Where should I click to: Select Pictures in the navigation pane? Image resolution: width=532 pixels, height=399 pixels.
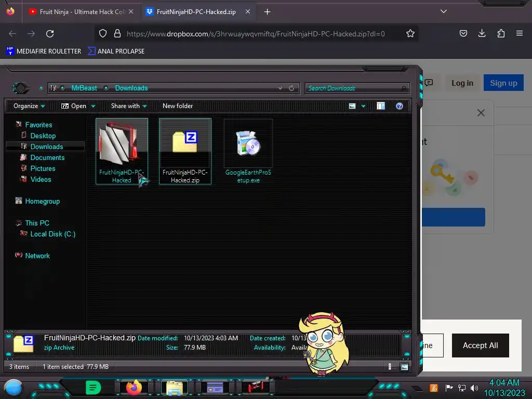(43, 168)
